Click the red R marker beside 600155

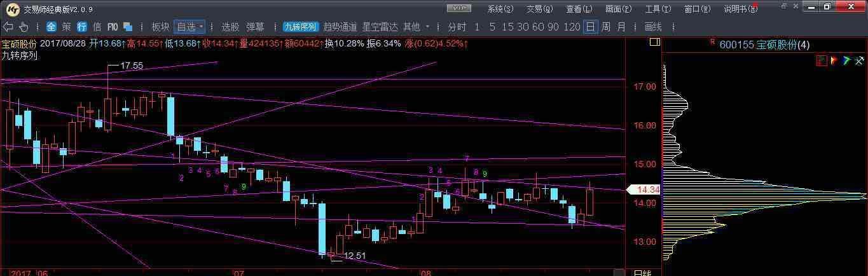pos(712,42)
